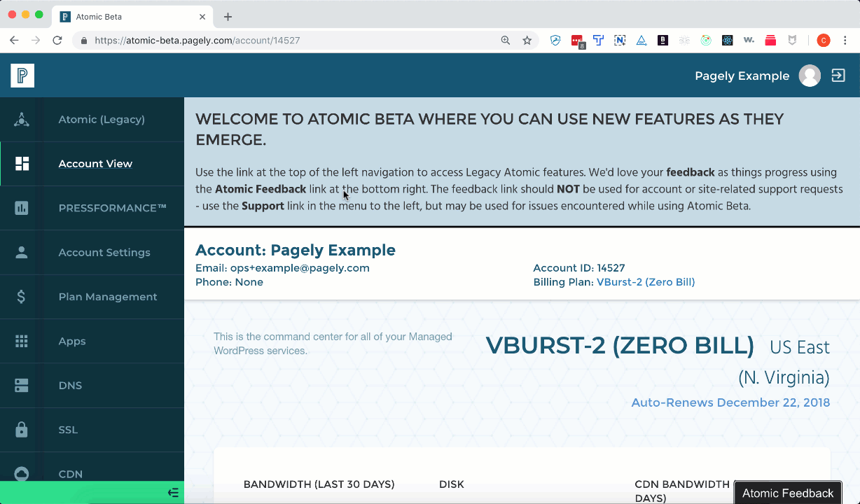Click the black B extension icon

(x=663, y=41)
